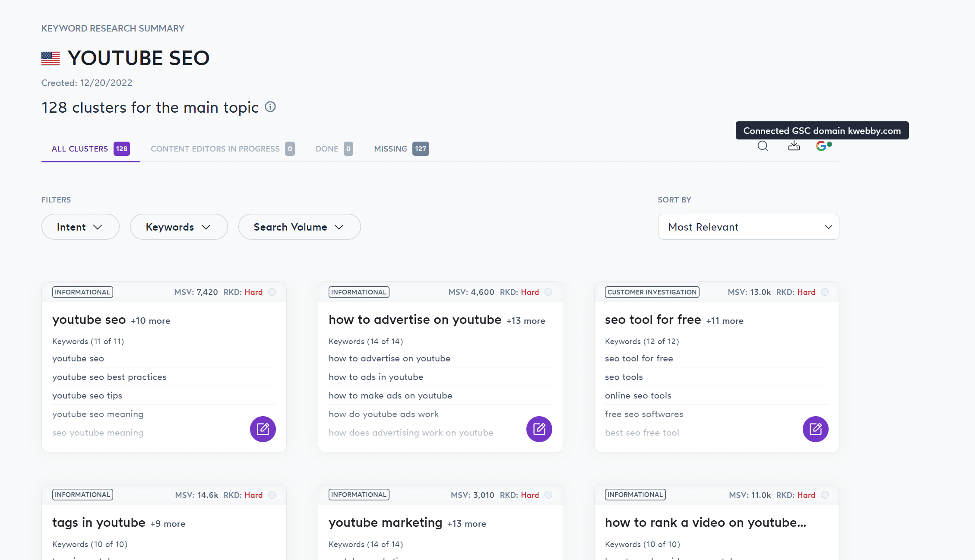This screenshot has height=560, width=975.
Task: Open the Search Volume filter dropdown
Action: 300,227
